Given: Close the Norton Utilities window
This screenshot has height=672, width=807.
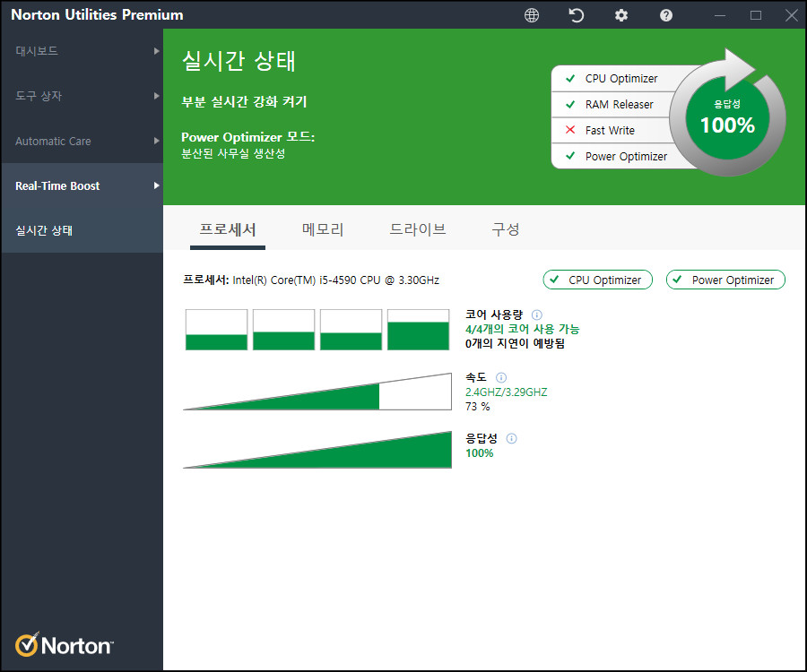Looking at the screenshot, I should coord(792,15).
